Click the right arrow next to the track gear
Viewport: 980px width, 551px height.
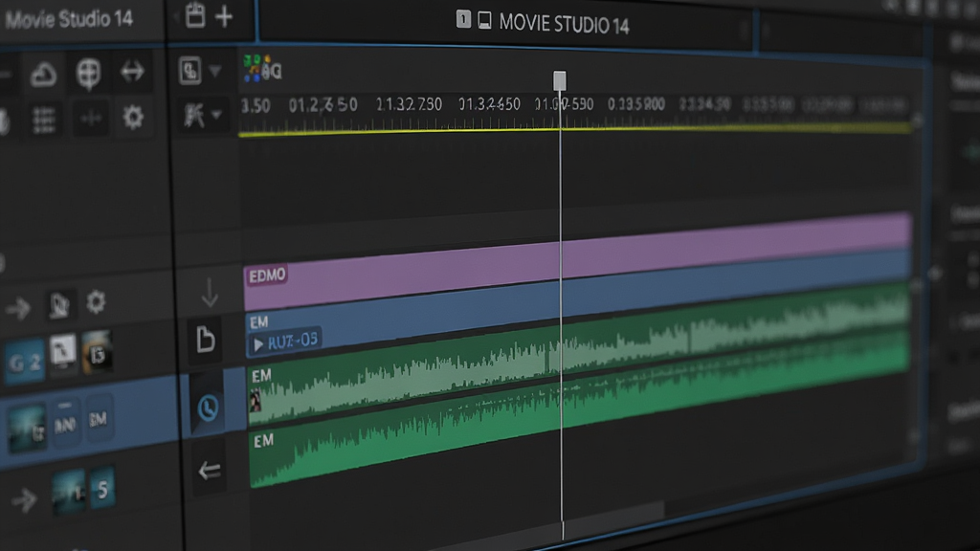(x=17, y=307)
